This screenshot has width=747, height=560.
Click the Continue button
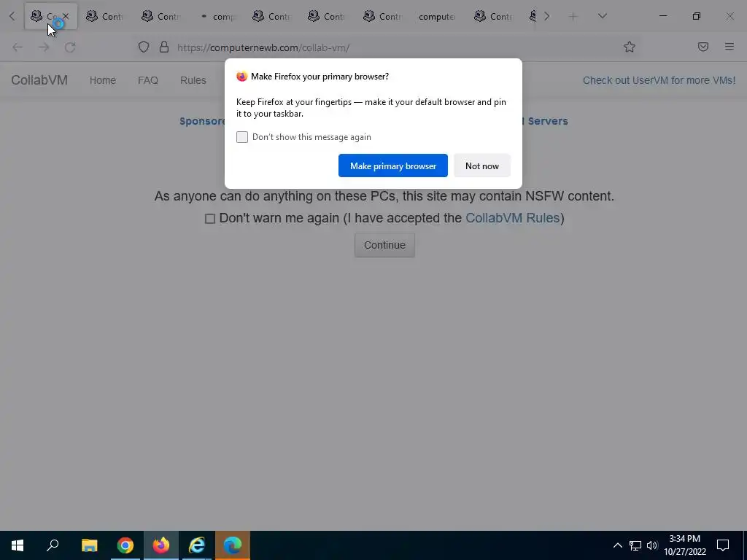point(384,245)
